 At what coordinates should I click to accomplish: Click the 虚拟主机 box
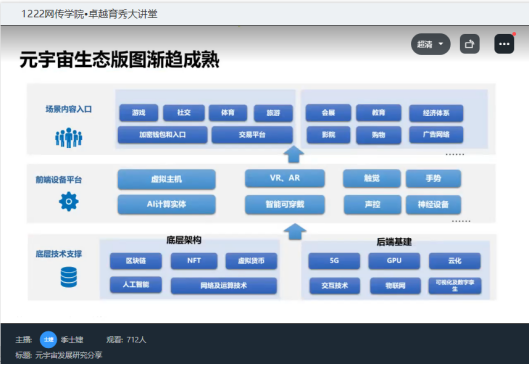click(166, 179)
